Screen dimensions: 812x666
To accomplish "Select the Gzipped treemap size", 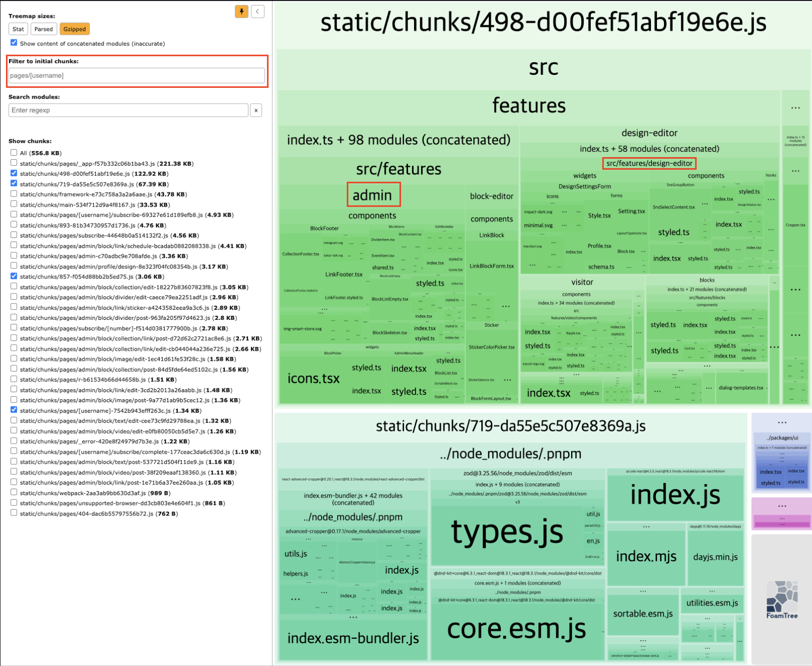I will pos(74,29).
